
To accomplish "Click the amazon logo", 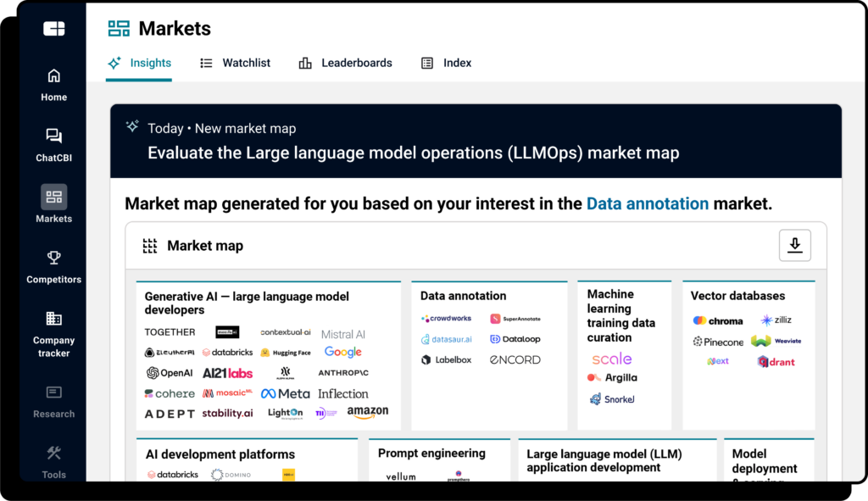I will click(368, 413).
